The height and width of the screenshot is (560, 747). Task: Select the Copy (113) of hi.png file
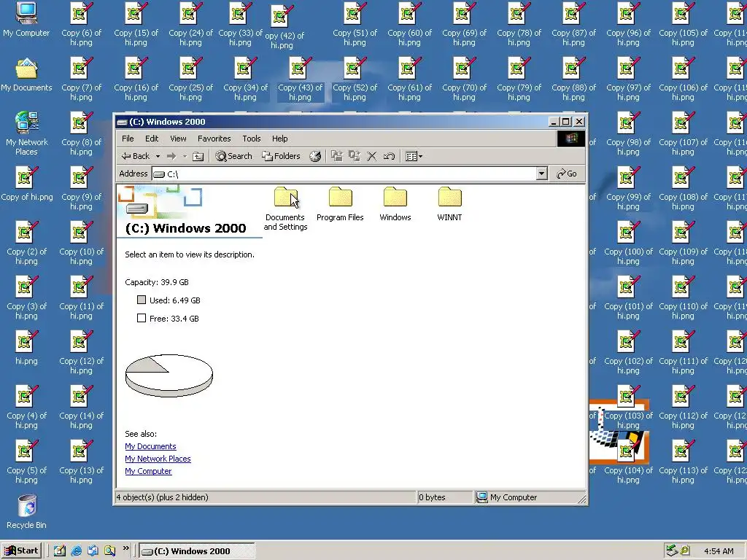tap(683, 462)
